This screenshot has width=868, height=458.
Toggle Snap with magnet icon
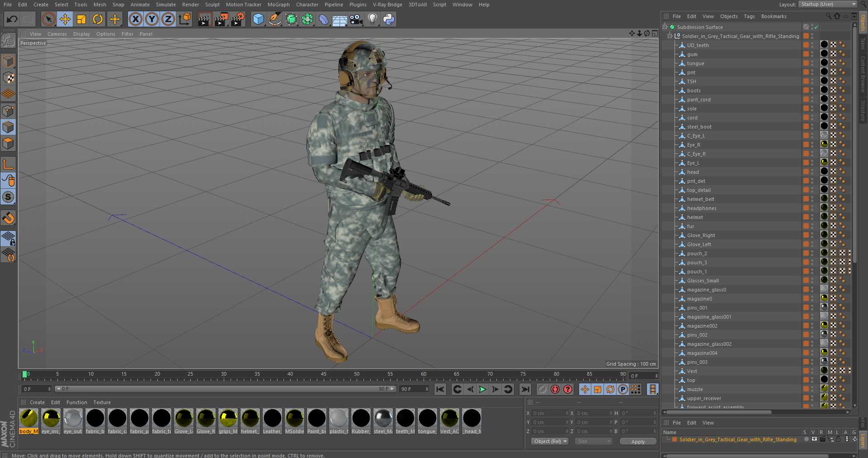(x=8, y=218)
